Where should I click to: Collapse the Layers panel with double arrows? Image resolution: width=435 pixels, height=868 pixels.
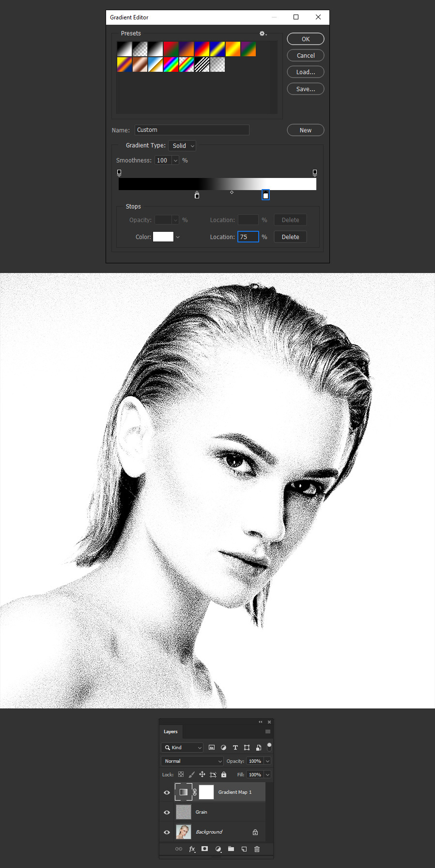(261, 722)
